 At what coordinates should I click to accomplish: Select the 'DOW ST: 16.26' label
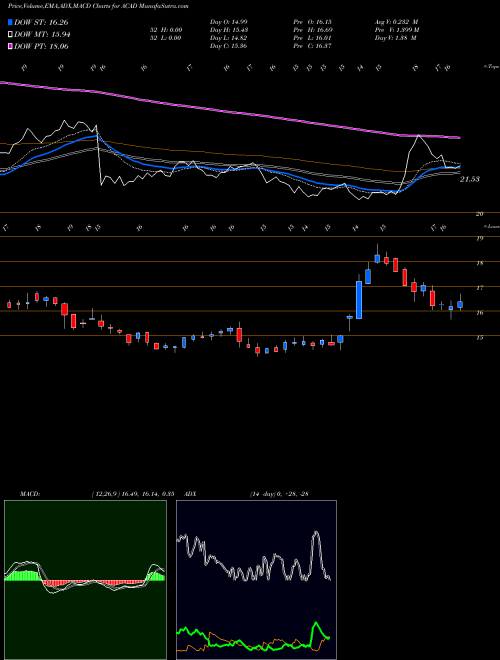click(41, 22)
